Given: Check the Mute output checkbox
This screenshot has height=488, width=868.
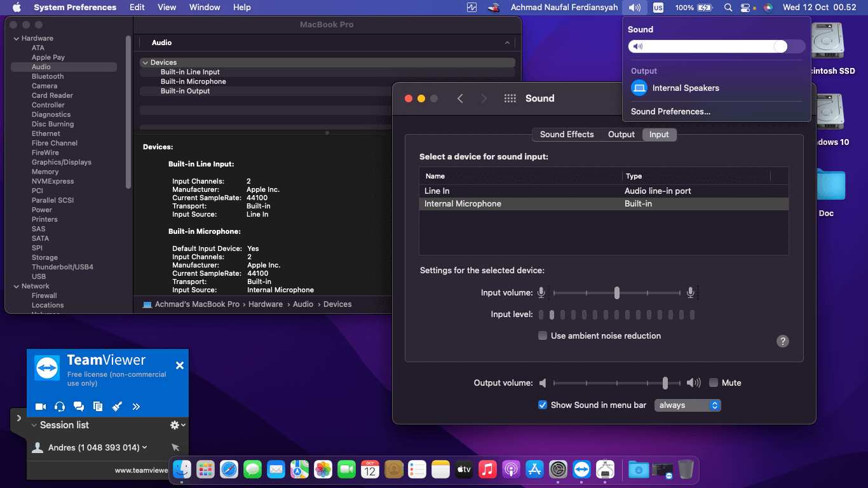Looking at the screenshot, I should [714, 383].
